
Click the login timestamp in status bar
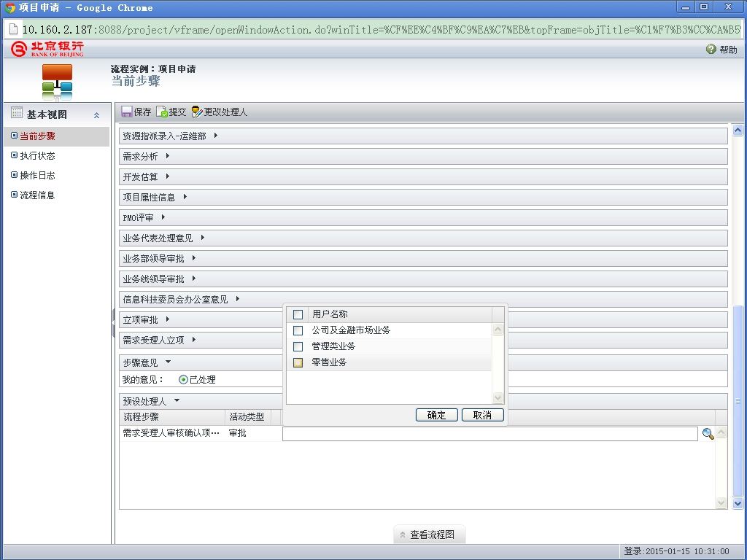(x=676, y=551)
